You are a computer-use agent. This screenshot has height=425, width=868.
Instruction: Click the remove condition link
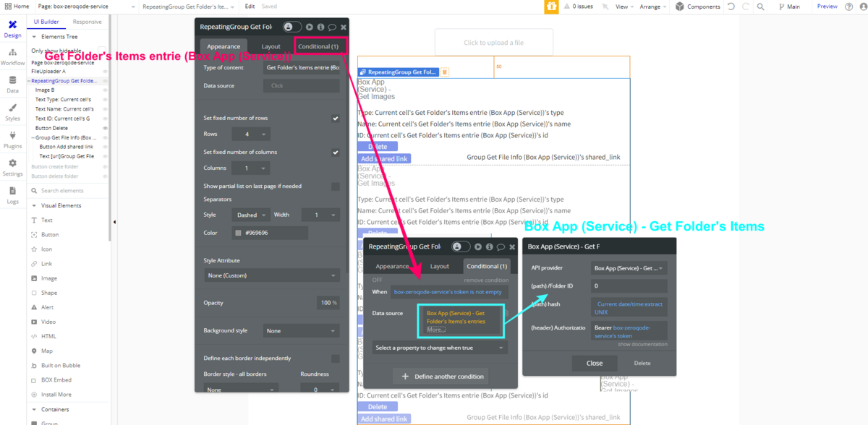coord(486,280)
